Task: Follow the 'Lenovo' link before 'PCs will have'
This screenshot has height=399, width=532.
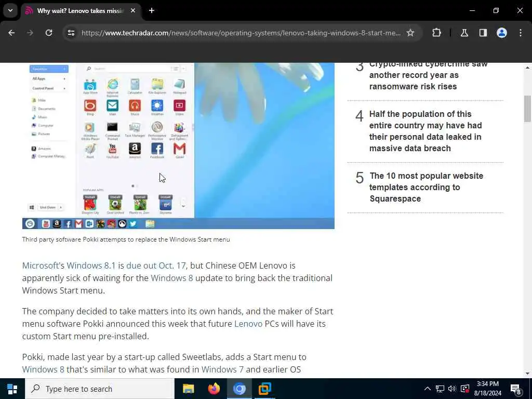Action: [248, 324]
